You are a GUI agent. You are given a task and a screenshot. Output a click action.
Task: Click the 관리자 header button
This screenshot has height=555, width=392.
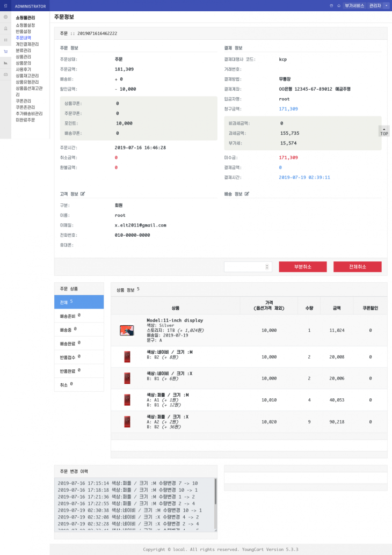[375, 6]
